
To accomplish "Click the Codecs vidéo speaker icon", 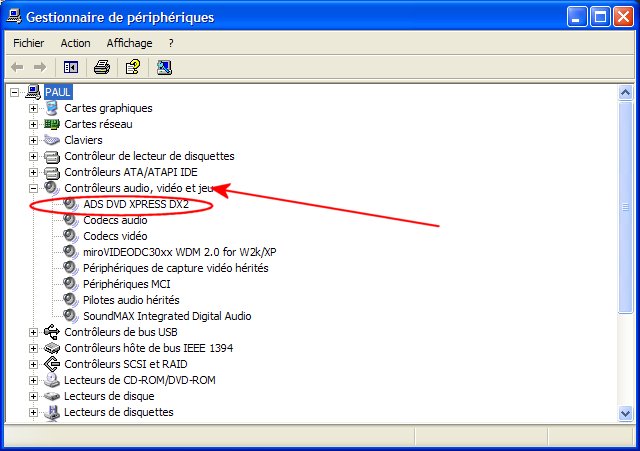I will pyautogui.click(x=71, y=236).
